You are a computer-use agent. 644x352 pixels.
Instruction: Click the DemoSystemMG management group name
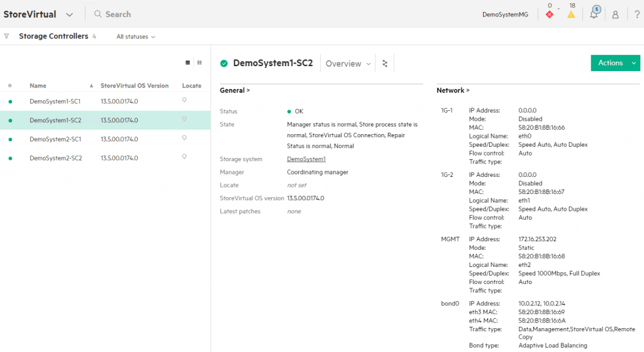[x=505, y=14]
